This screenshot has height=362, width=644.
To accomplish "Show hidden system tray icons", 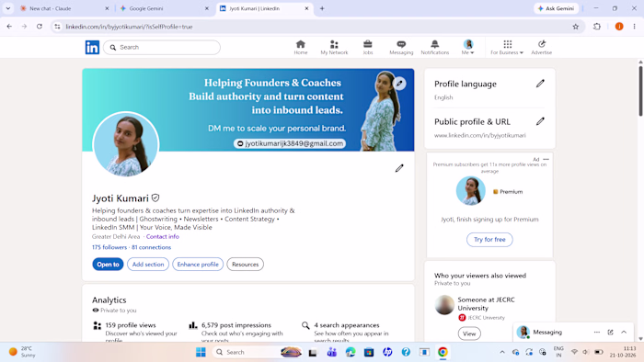I will (502, 352).
